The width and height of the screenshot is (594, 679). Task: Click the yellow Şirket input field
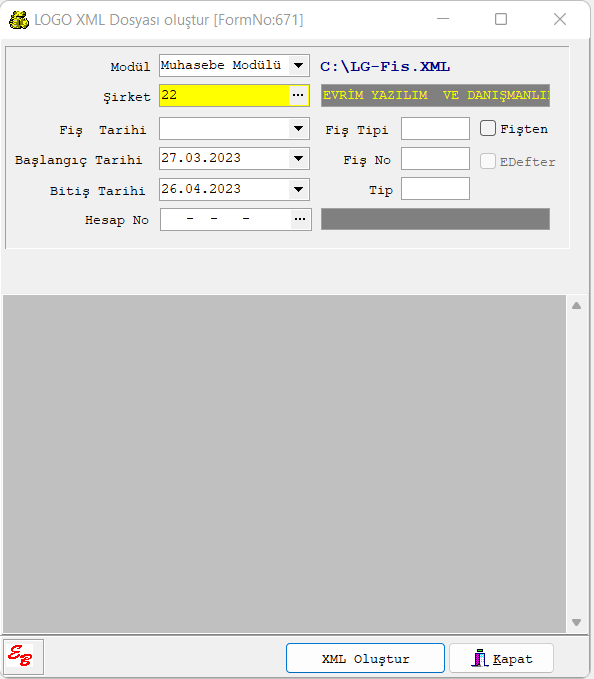tap(224, 95)
